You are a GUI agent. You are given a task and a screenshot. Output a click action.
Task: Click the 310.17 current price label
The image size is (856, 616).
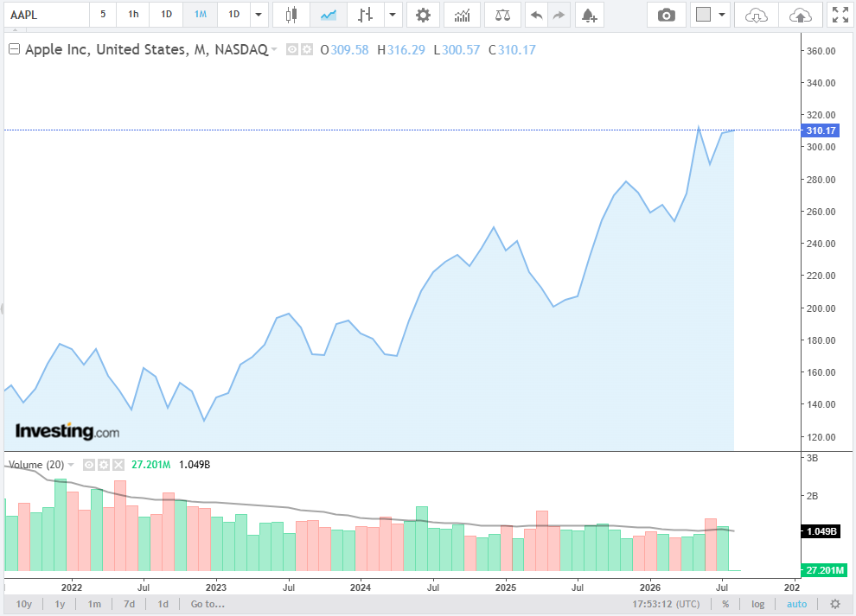[x=821, y=130]
